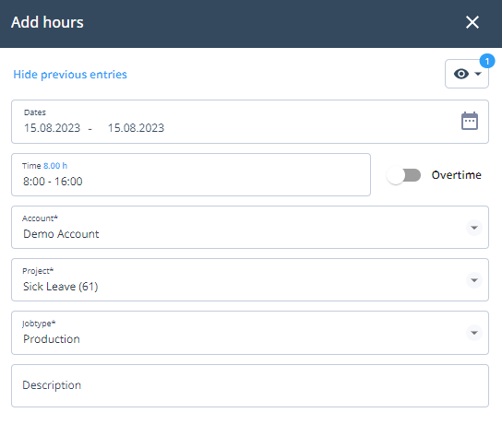Click the start date 15.08.2023
502x448 pixels.
click(x=52, y=128)
